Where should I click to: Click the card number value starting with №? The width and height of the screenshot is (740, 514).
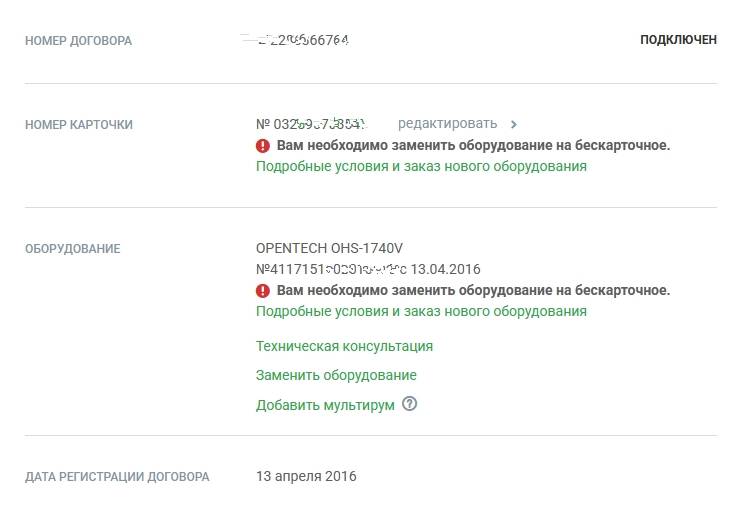[x=312, y=124]
